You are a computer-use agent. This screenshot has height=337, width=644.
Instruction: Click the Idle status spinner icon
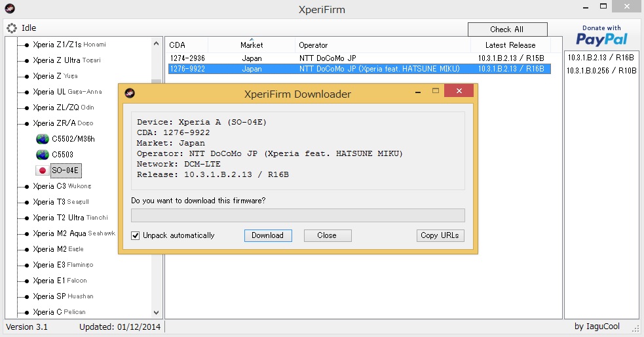pyautogui.click(x=12, y=28)
